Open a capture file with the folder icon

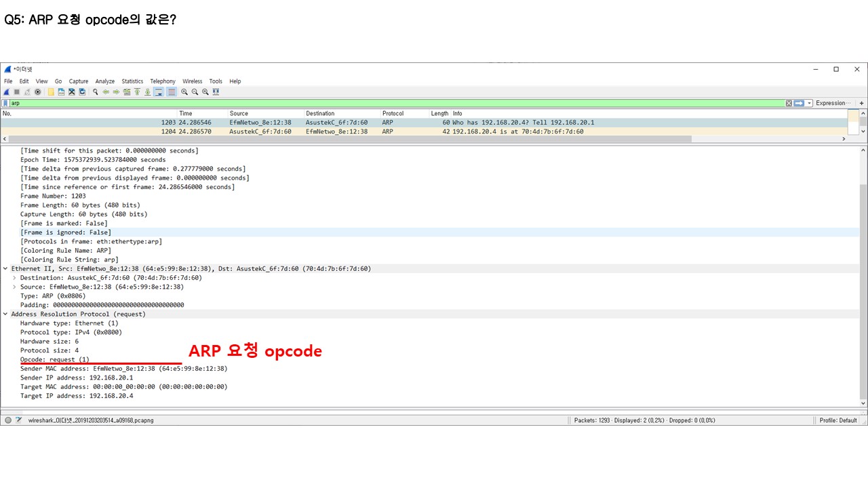click(x=51, y=91)
